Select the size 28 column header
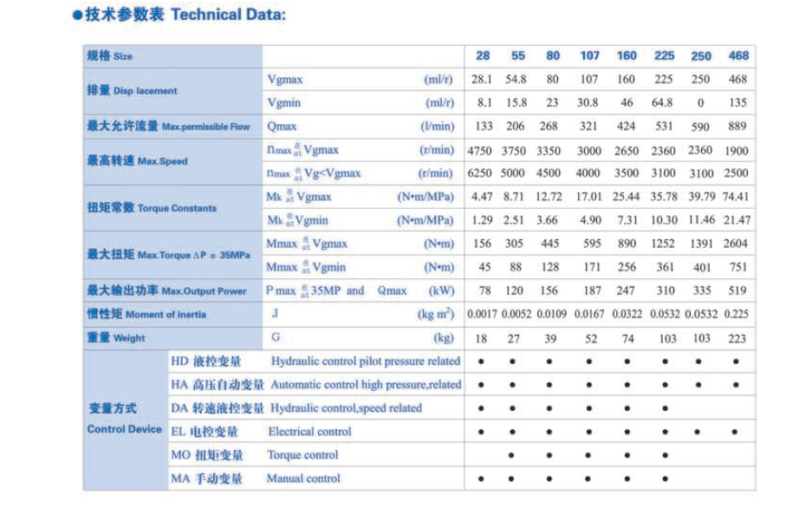The width and height of the screenshot is (812, 508). pos(483,56)
